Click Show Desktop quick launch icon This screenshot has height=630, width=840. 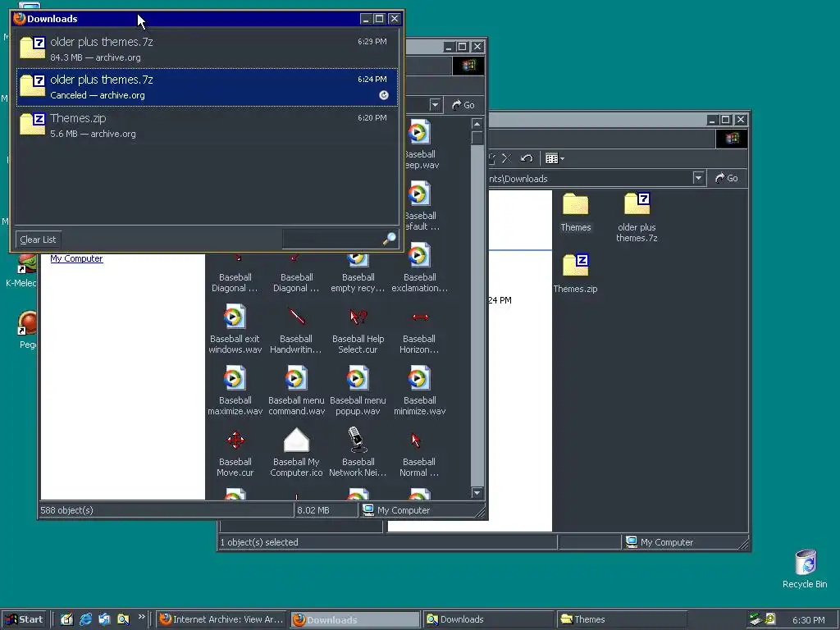coord(66,619)
